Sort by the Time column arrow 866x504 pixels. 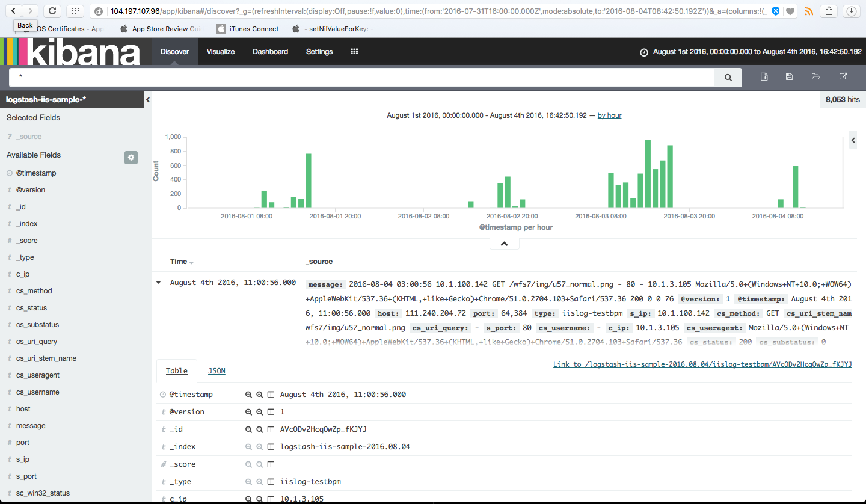click(x=191, y=263)
